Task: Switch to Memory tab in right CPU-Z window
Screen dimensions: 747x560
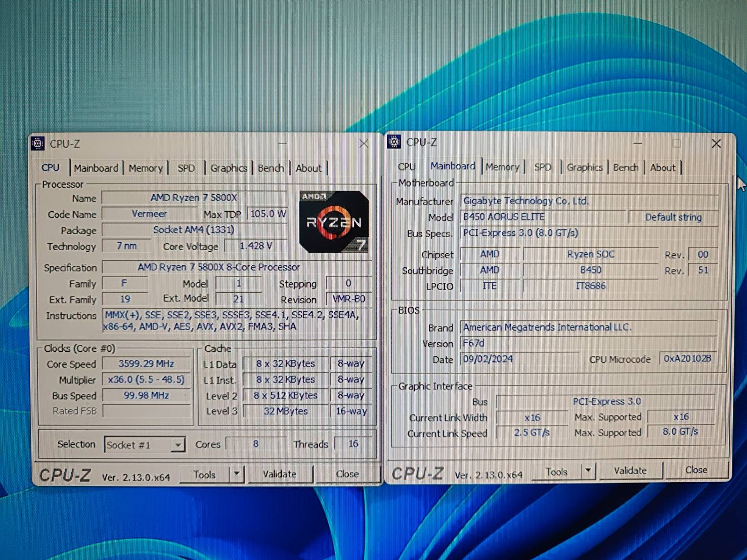Action: (502, 167)
